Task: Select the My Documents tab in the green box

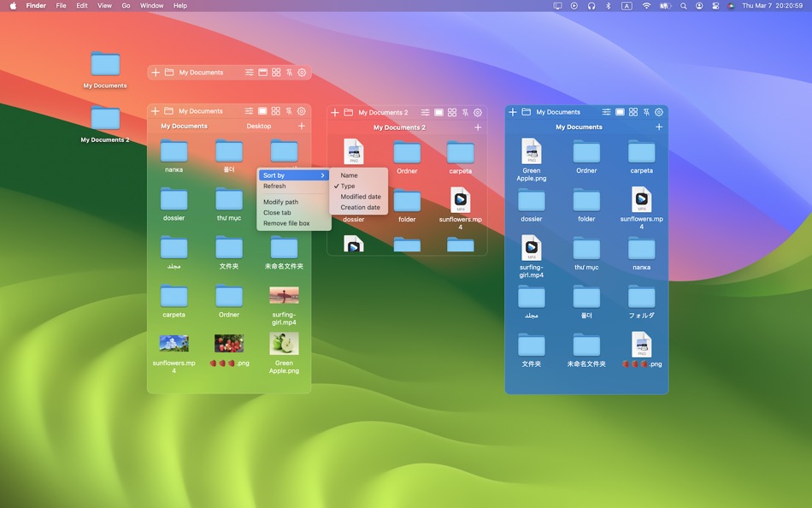Action: tap(184, 126)
